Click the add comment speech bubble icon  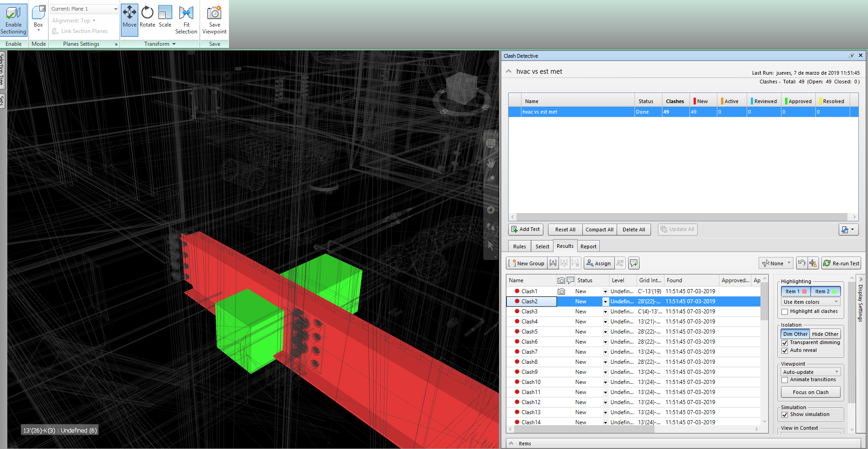click(x=634, y=263)
